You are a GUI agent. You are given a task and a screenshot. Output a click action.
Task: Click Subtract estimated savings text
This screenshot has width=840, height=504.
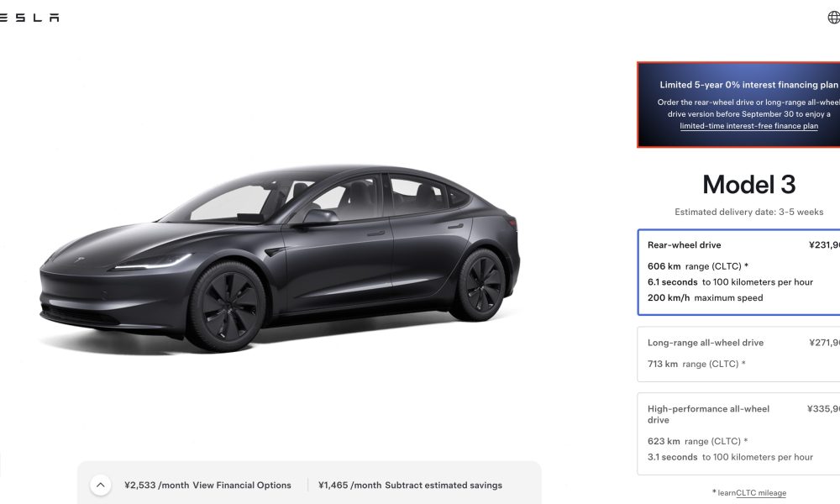pyautogui.click(x=443, y=486)
